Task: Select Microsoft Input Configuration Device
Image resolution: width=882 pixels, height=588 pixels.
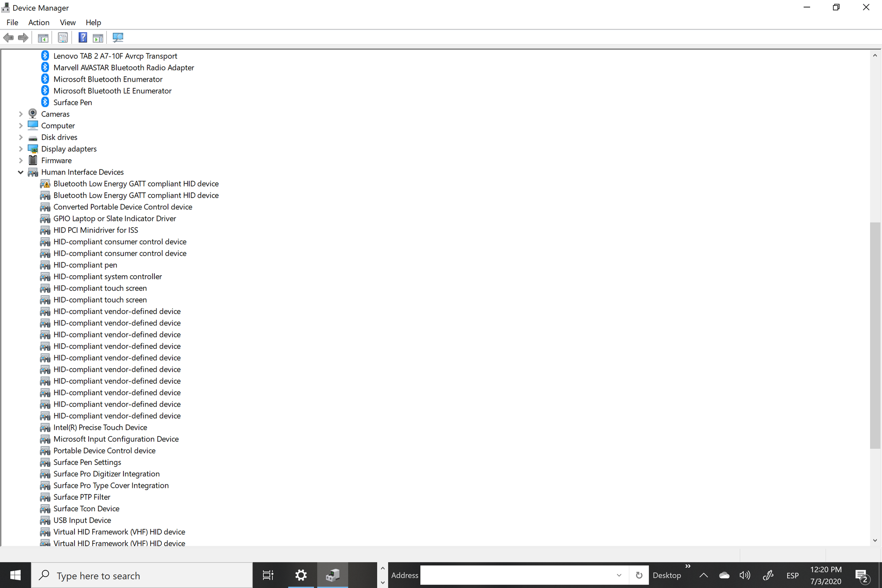Action: (x=116, y=439)
